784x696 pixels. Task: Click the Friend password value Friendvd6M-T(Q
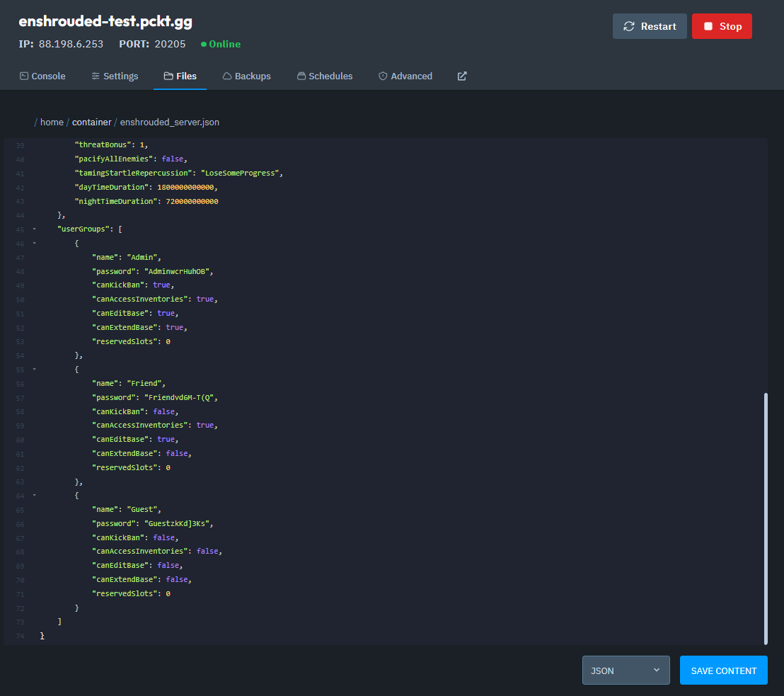[x=179, y=397]
